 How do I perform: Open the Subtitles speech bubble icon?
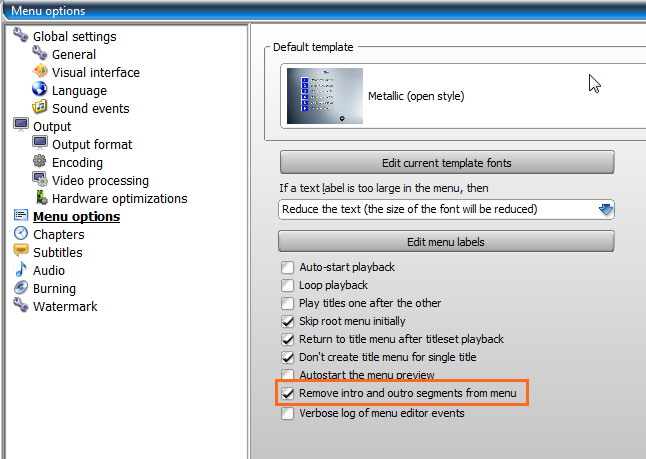pos(21,251)
